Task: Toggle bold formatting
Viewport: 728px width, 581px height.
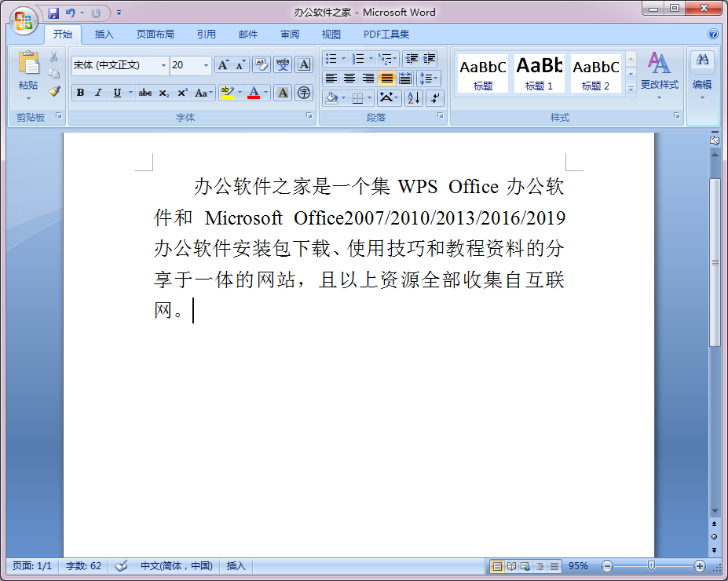Action: (80, 93)
